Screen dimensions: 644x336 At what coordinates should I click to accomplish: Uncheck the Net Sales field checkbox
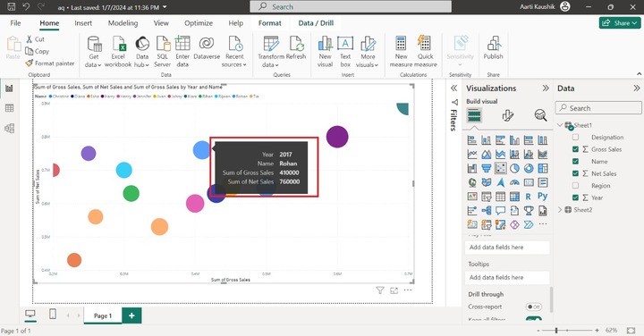(x=575, y=173)
